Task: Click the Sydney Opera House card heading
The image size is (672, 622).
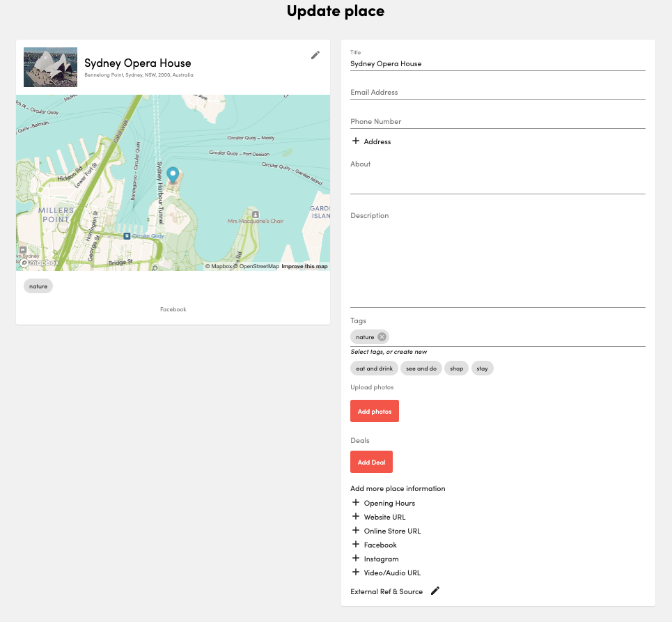Action: click(x=138, y=63)
